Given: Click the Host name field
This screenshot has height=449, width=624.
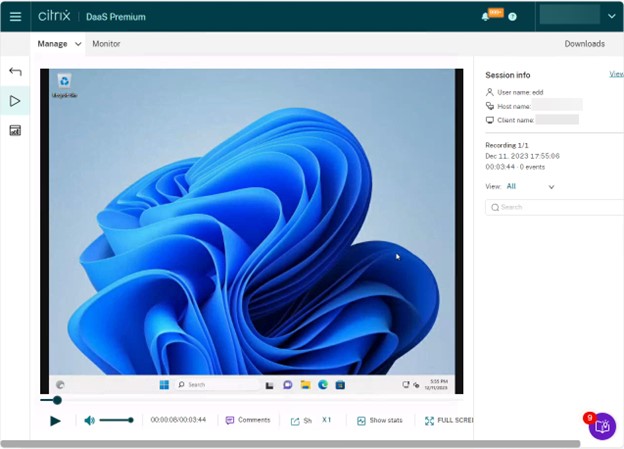Looking at the screenshot, I should point(534,106).
